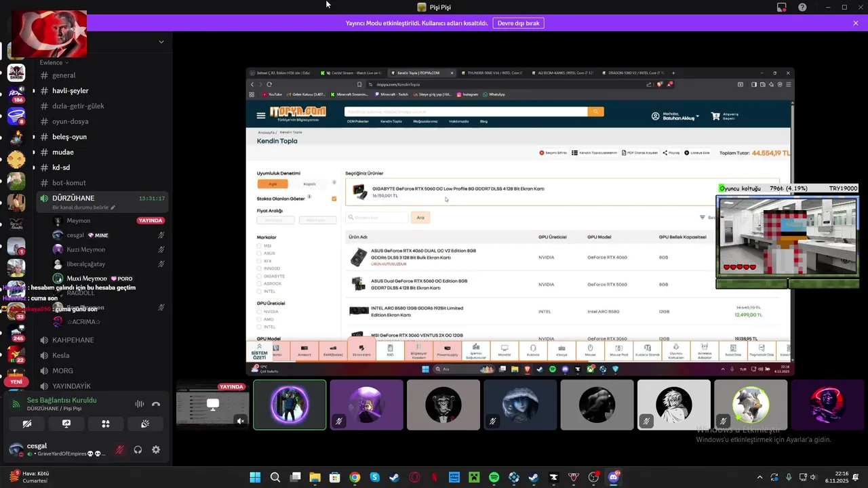
Task: Show hidden system tray icons
Action: point(759,477)
